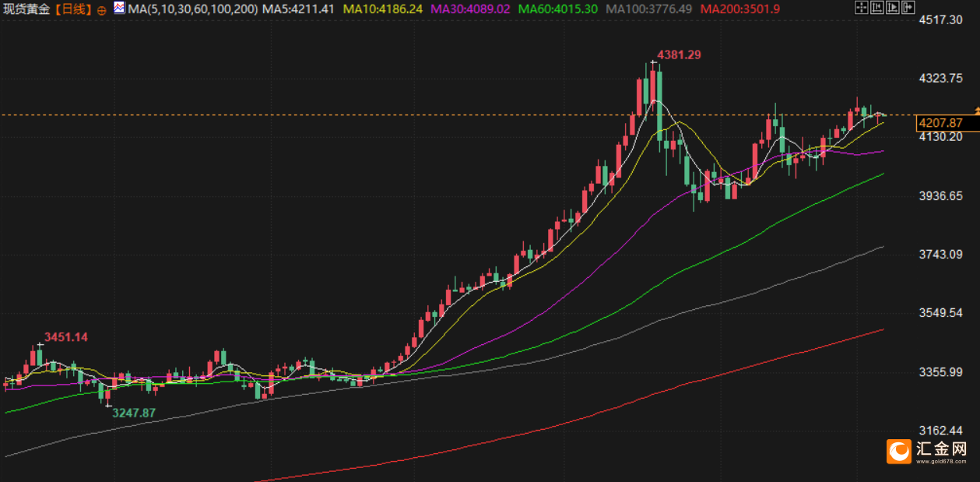Viewport: 980px width, 482px height.
Task: Click the 3247.87 low price label
Action: tap(133, 413)
